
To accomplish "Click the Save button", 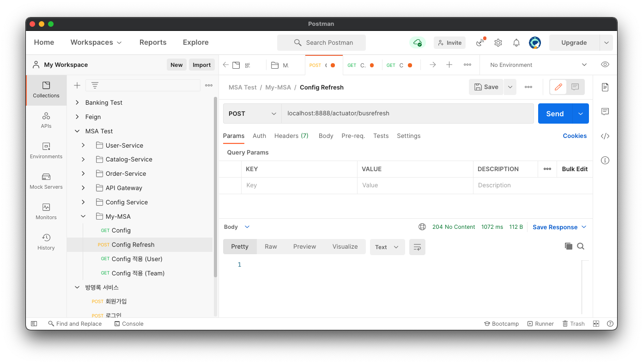I will click(486, 87).
